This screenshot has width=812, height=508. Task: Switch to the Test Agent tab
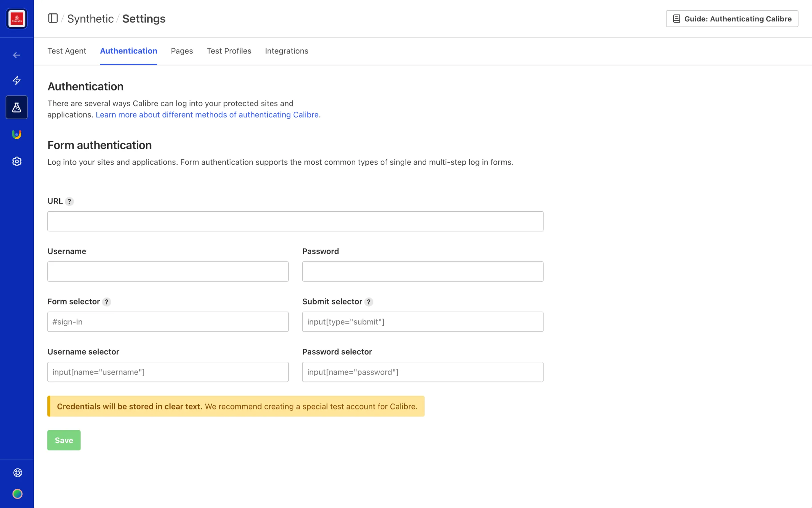67,51
